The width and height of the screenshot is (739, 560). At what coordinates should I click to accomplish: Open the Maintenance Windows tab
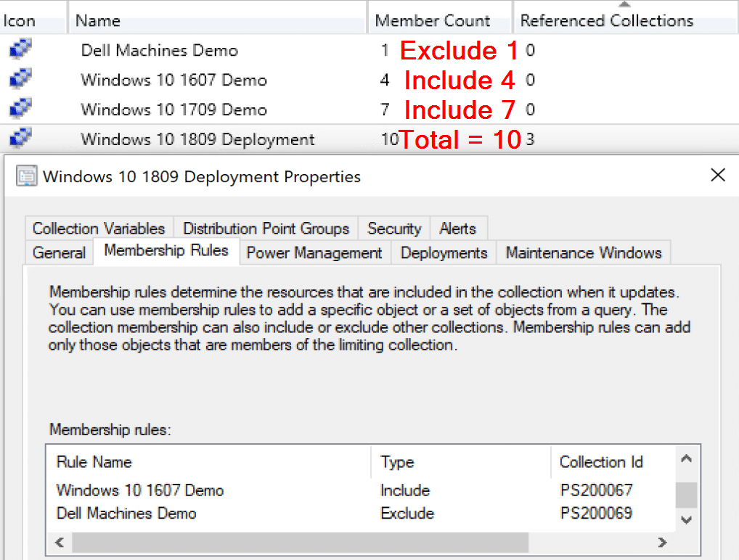[583, 252]
